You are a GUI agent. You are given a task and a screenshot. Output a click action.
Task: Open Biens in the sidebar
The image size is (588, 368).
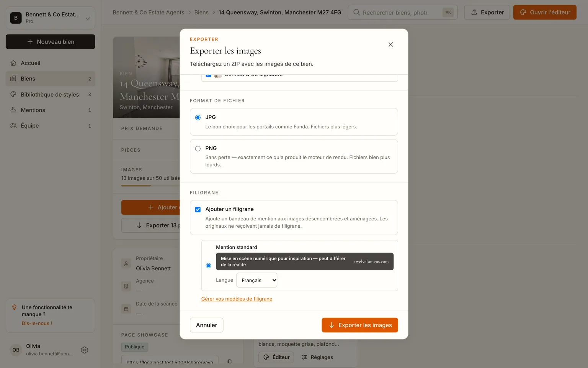[x=50, y=79]
